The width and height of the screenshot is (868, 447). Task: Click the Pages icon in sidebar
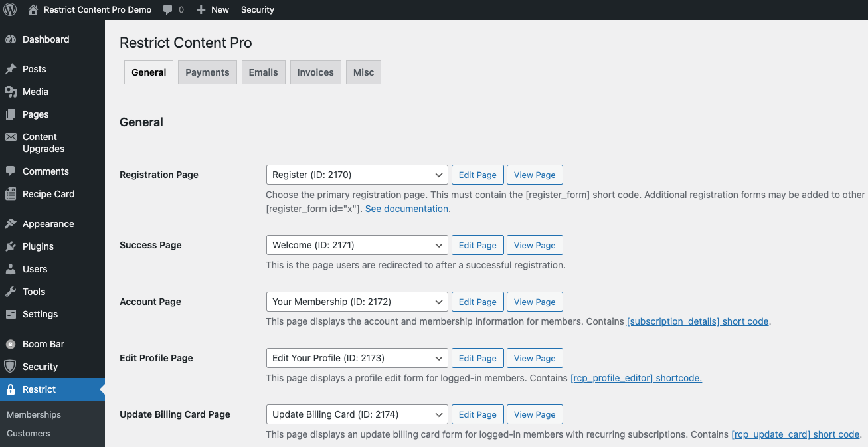[x=11, y=114]
